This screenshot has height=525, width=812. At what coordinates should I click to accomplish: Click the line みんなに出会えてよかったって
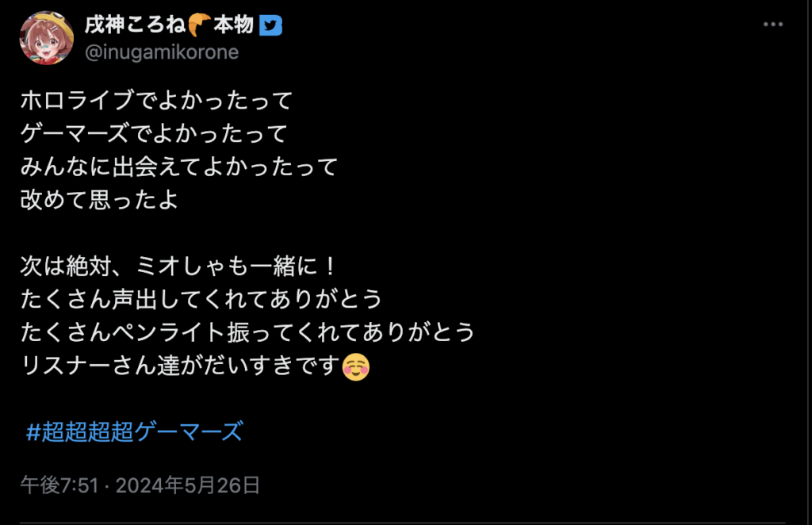[x=179, y=167]
